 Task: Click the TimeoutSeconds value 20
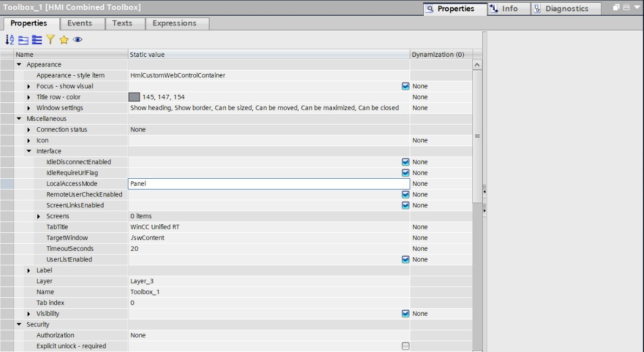coord(134,249)
